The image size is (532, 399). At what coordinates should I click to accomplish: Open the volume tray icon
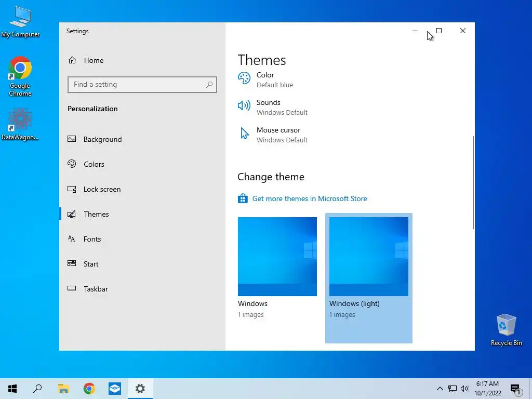pos(464,389)
